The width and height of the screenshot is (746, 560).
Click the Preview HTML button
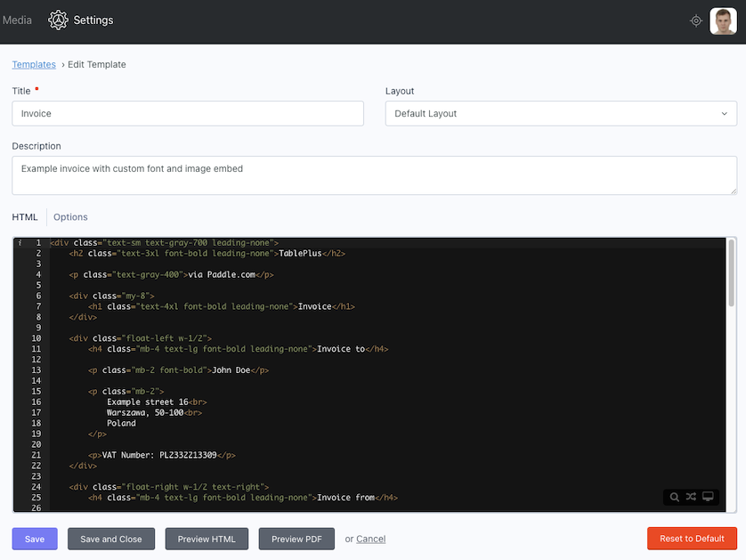[207, 539]
